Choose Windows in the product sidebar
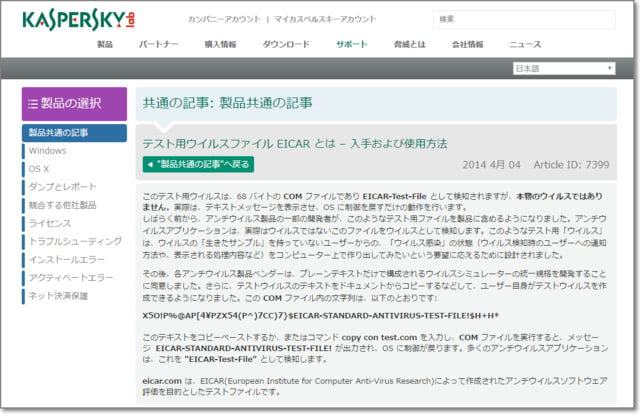This screenshot has width=640, height=414. (48, 150)
